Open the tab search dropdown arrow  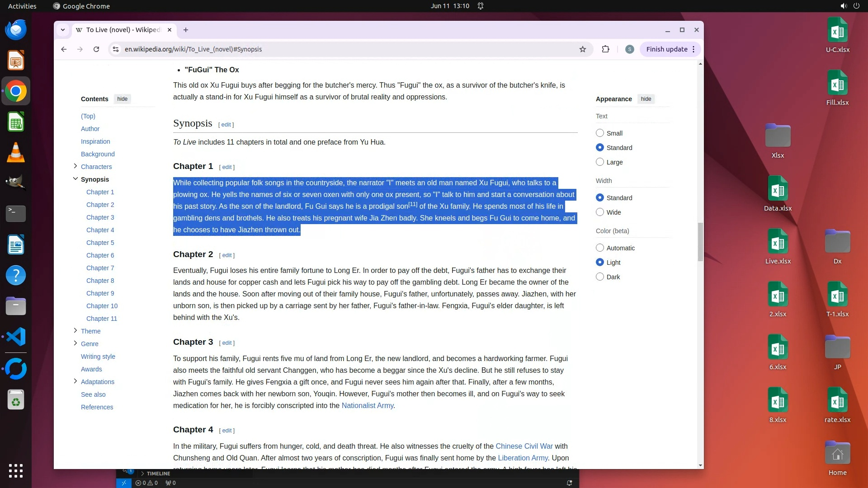click(x=63, y=30)
